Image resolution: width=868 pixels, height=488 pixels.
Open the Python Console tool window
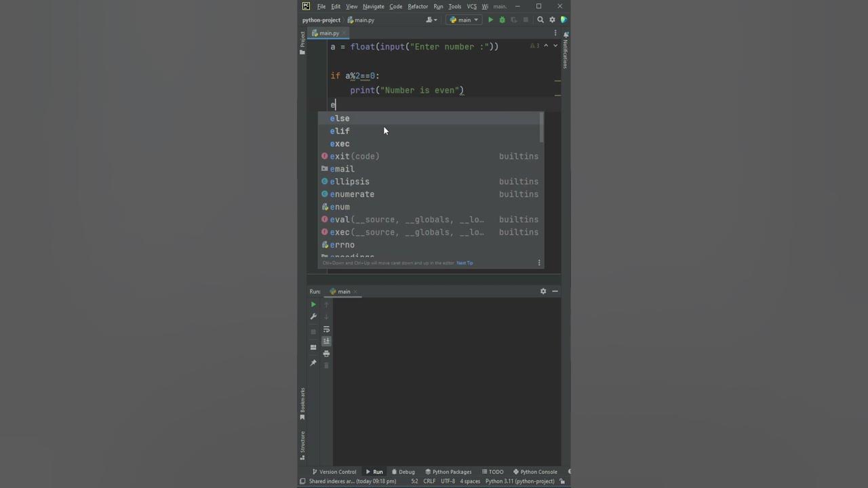tap(535, 472)
